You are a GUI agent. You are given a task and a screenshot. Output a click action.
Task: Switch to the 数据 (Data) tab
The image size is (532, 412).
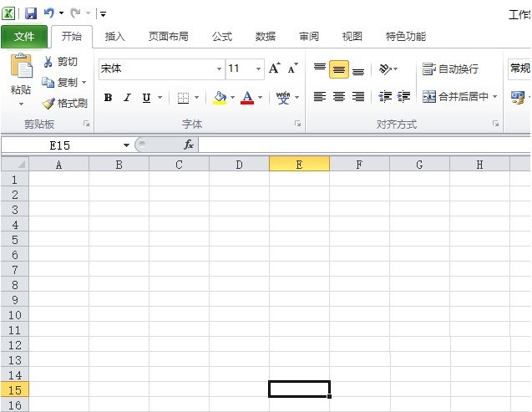266,36
